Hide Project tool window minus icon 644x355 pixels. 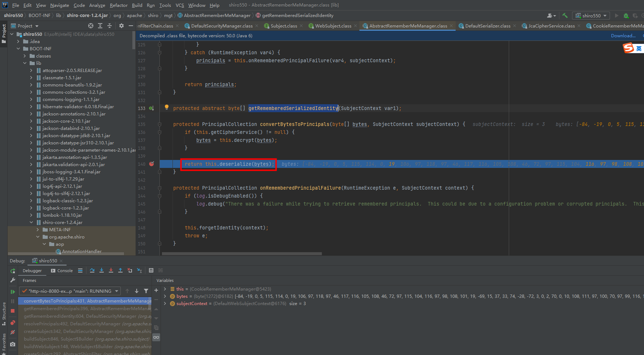[131, 26]
